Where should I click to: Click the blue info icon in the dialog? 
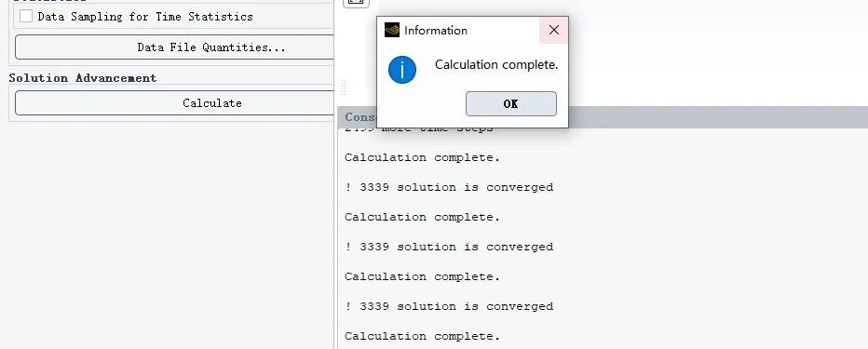point(402,70)
